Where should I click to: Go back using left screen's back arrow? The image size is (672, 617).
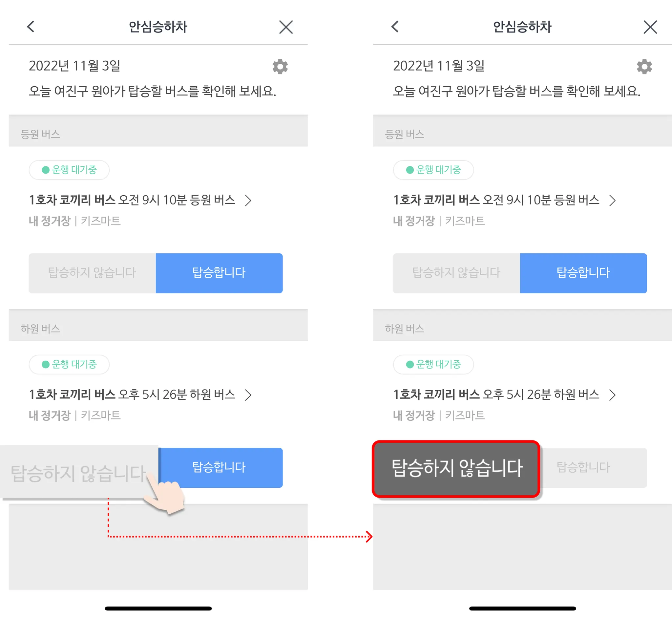pos(31,27)
